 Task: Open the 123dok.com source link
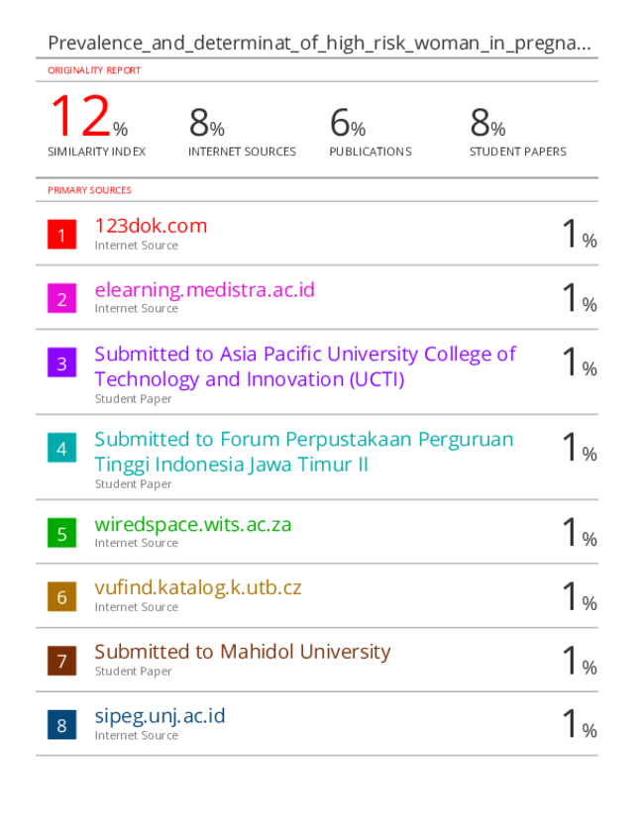pyautogui.click(x=151, y=226)
